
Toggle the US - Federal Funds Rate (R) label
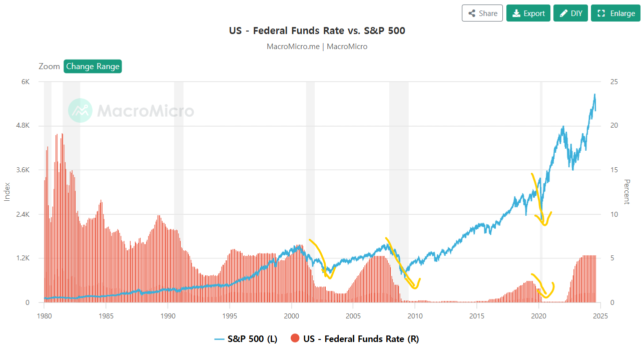361,339
